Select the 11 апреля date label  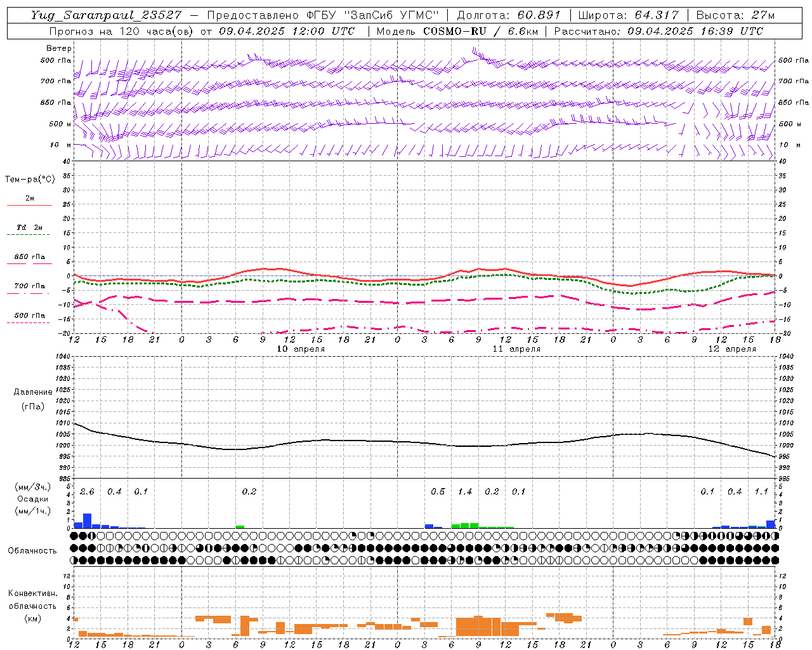[x=516, y=349]
